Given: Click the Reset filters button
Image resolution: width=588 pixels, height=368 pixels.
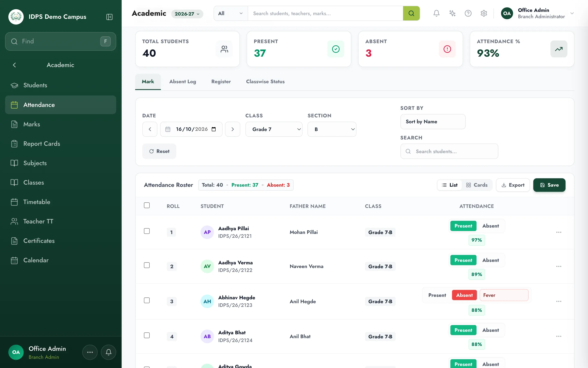Looking at the screenshot, I should (159, 151).
